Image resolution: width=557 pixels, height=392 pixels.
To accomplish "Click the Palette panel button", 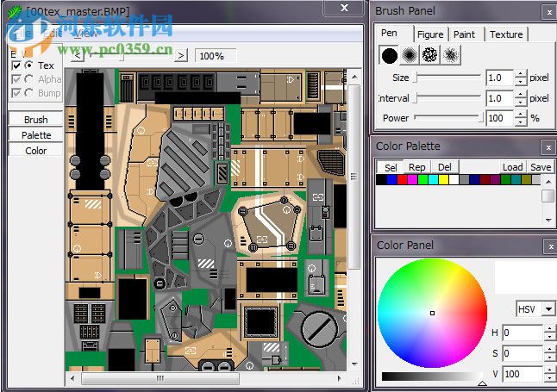I will point(35,135).
